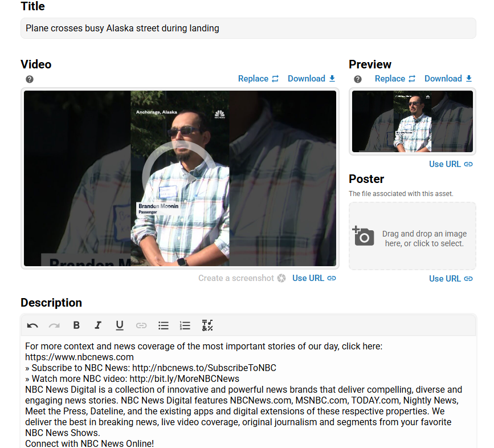Click the undo icon in description toolbar
This screenshot has height=448, width=494.
click(32, 325)
